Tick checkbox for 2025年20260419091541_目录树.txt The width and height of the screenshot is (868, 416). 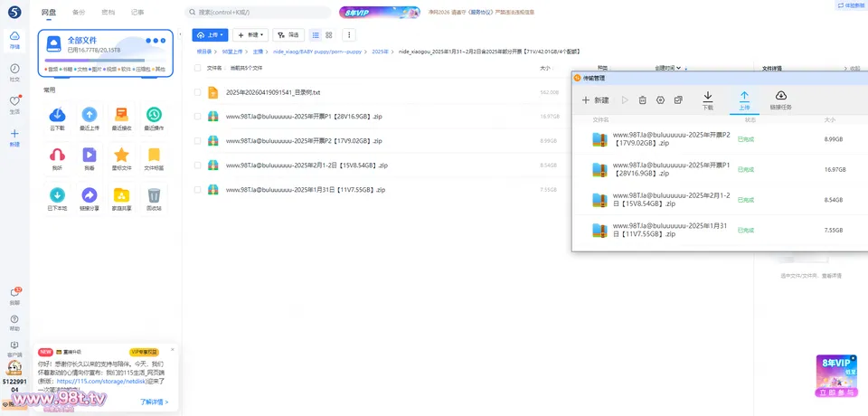coord(198,92)
